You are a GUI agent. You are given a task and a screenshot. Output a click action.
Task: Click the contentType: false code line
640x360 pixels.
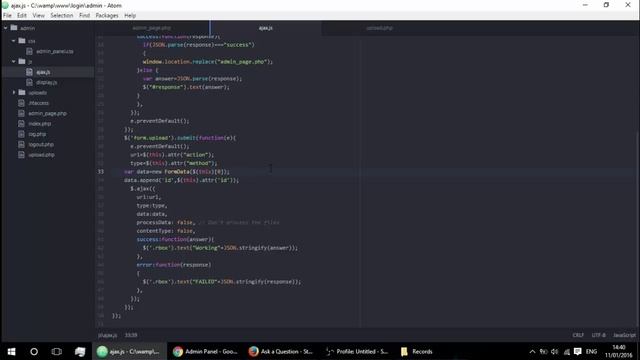166,231
